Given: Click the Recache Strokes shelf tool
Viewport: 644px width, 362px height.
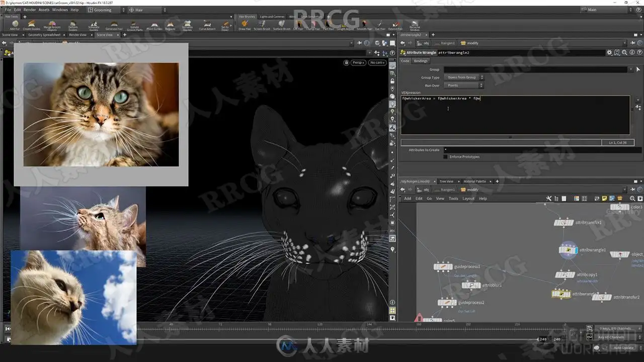Looking at the screenshot, I should pos(415,26).
